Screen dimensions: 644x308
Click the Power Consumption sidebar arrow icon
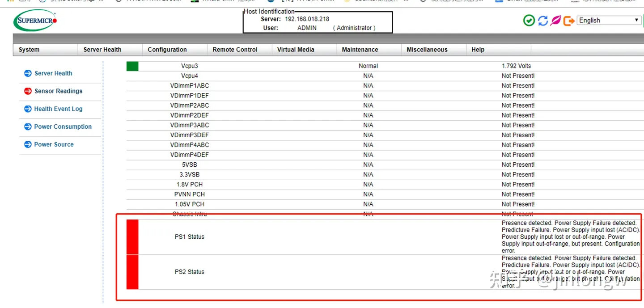(x=27, y=127)
